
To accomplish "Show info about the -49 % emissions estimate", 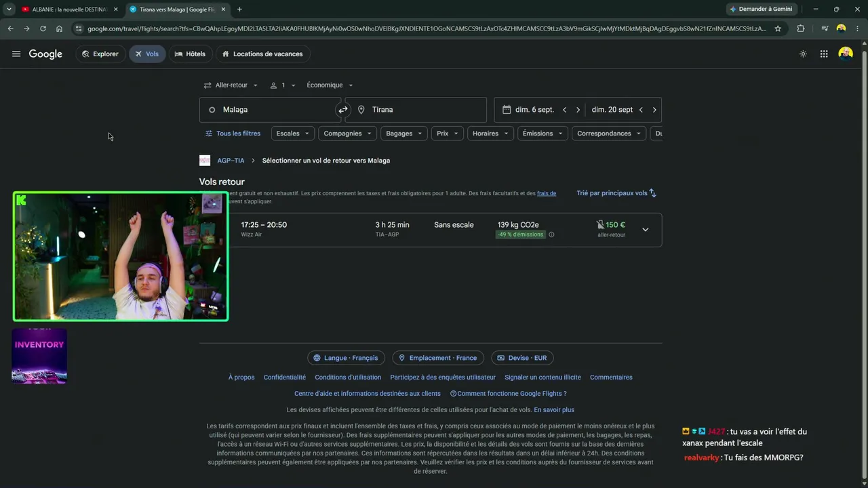I will tap(551, 235).
